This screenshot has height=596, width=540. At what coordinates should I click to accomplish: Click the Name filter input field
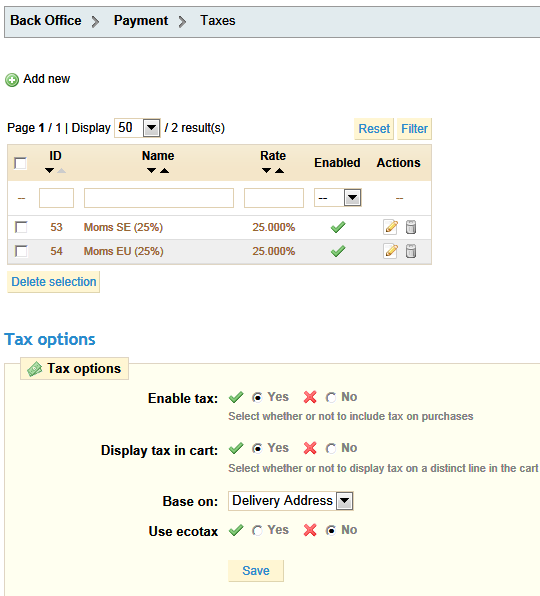pos(159,198)
